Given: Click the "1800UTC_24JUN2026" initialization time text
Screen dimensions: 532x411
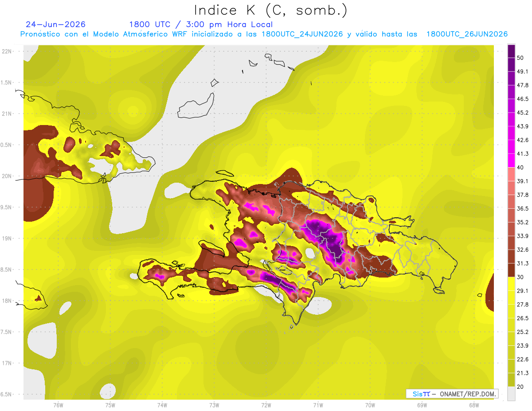Looking at the screenshot, I should [302, 34].
